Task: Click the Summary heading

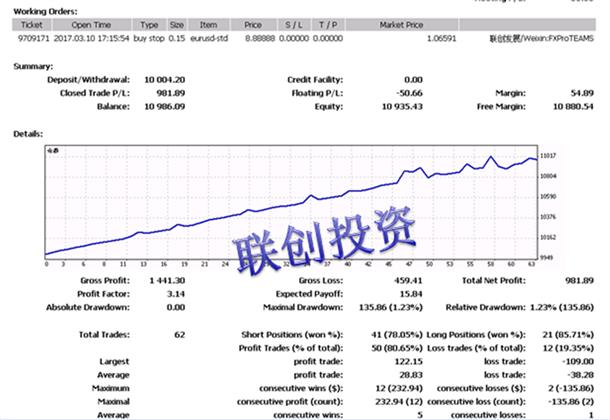Action: click(33, 66)
